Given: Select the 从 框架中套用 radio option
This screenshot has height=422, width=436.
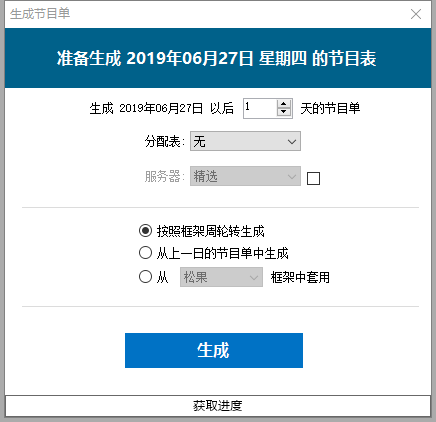Looking at the screenshot, I should tap(145, 277).
